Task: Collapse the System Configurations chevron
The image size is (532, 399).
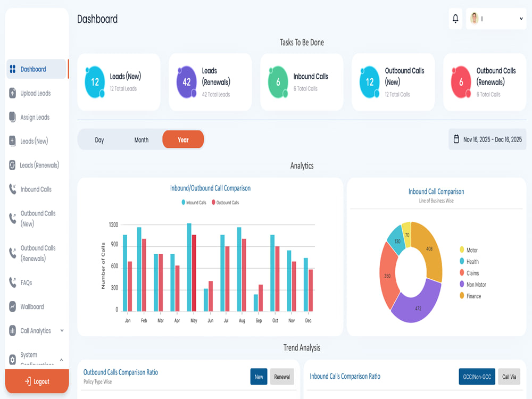Action: (x=61, y=360)
